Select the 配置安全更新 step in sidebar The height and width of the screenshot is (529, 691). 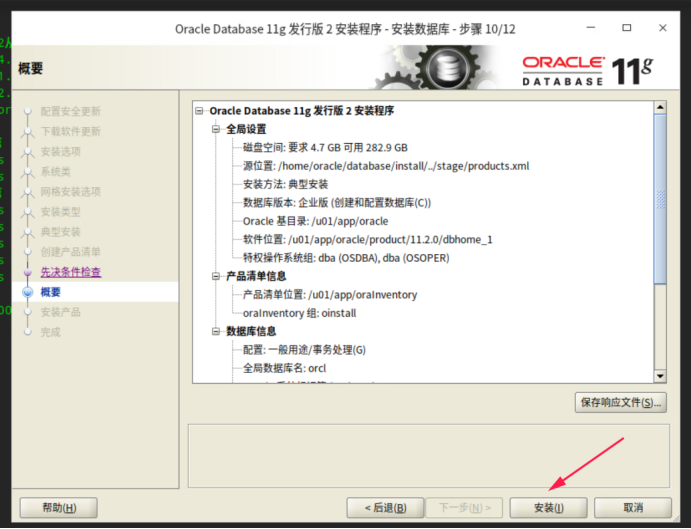[x=71, y=111]
